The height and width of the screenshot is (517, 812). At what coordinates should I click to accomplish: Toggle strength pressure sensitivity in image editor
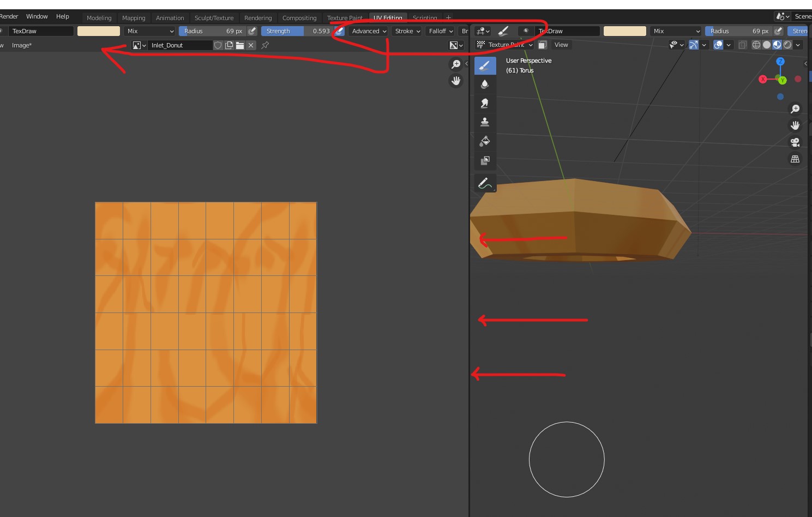[339, 31]
